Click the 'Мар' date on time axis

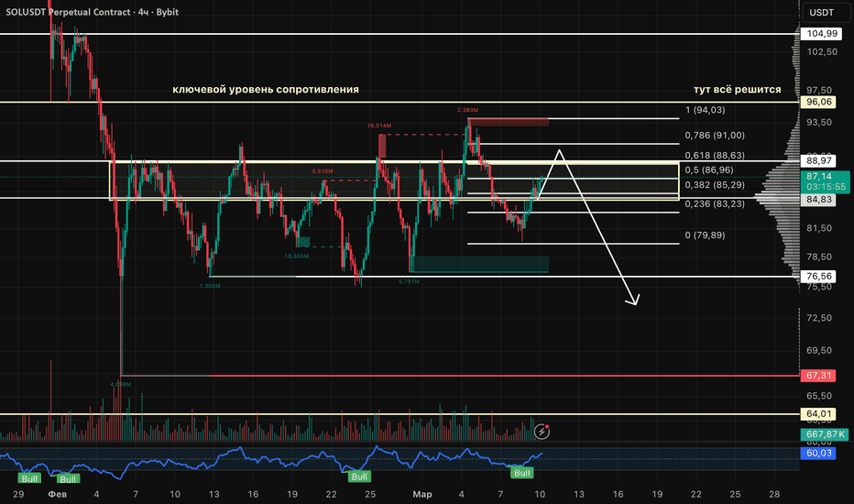(x=422, y=494)
